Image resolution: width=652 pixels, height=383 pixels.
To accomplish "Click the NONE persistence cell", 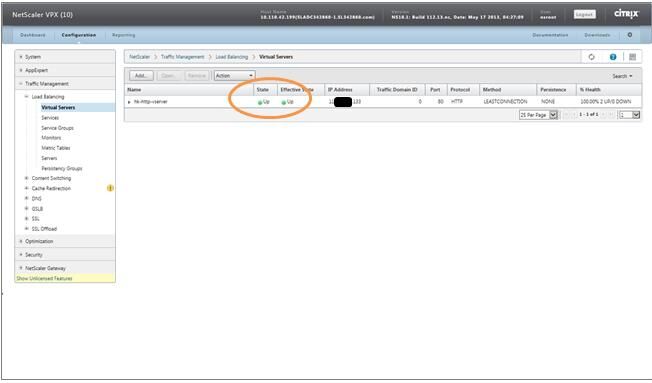I will (548, 101).
